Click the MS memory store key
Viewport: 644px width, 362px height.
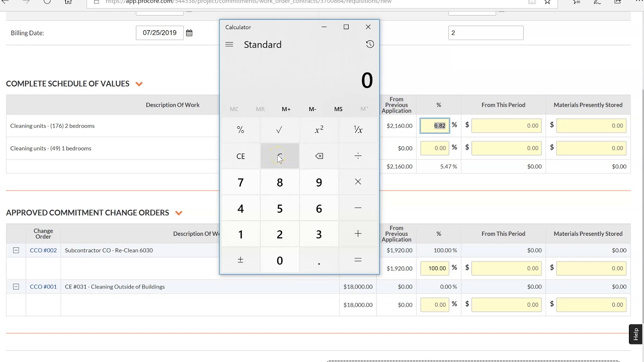338,109
